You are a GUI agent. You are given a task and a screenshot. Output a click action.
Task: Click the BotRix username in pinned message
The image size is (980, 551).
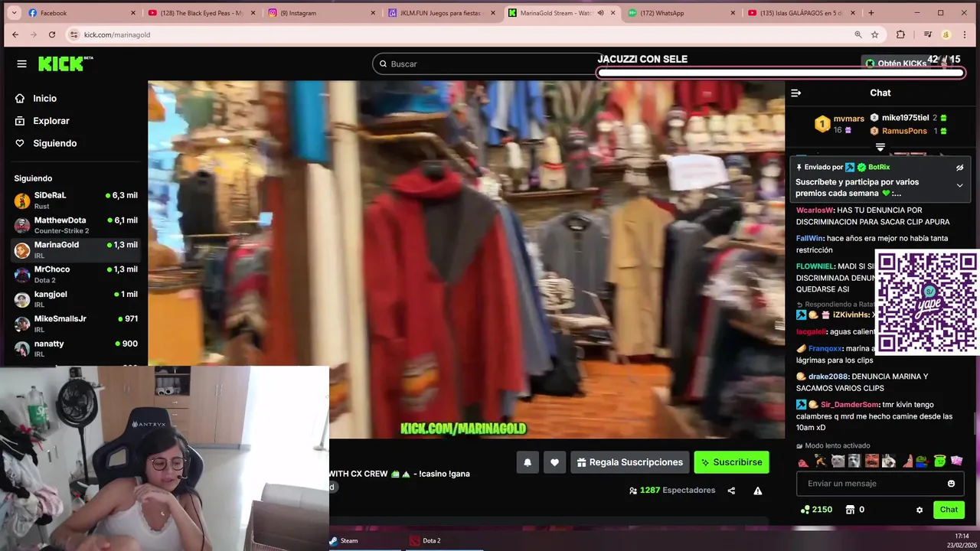(879, 167)
